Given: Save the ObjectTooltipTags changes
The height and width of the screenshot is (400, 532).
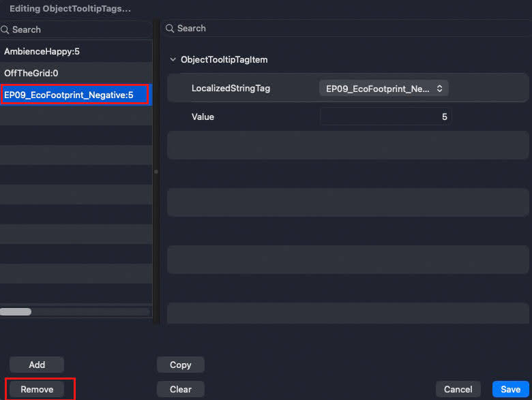Looking at the screenshot, I should [x=511, y=389].
